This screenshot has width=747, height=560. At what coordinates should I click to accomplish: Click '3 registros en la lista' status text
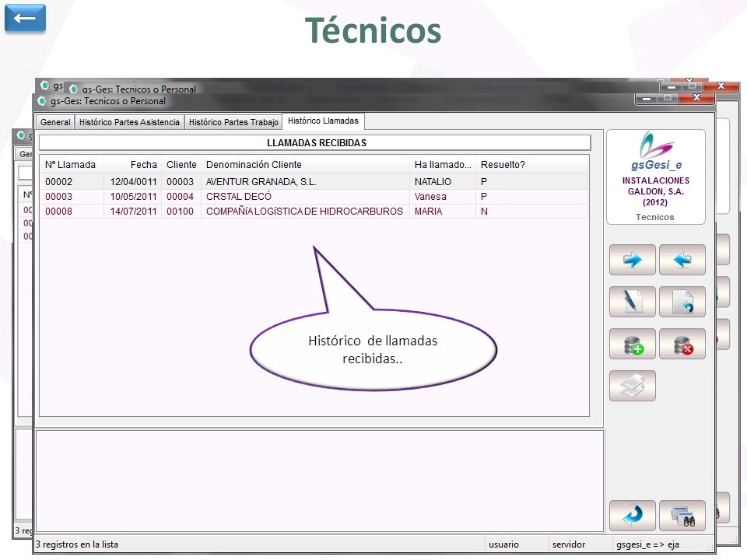[x=77, y=544]
